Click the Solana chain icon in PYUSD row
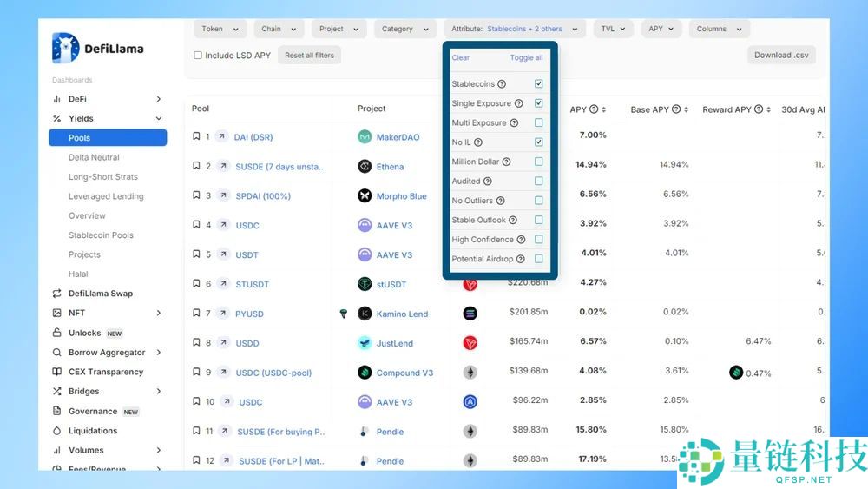Image resolution: width=868 pixels, height=489 pixels. [x=470, y=314]
